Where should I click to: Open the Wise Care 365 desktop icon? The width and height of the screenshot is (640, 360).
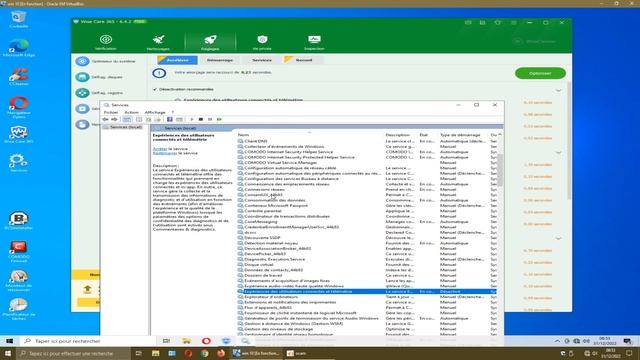point(18,135)
